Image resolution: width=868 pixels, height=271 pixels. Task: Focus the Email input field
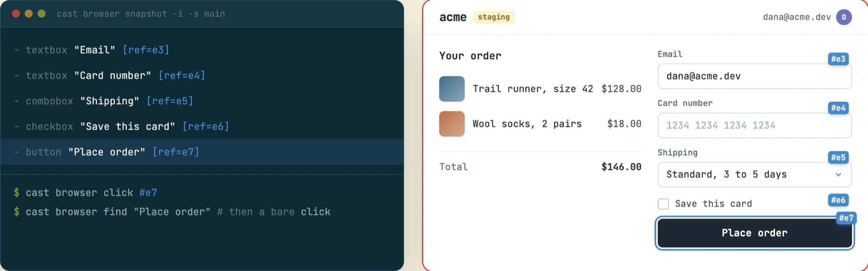pyautogui.click(x=755, y=76)
